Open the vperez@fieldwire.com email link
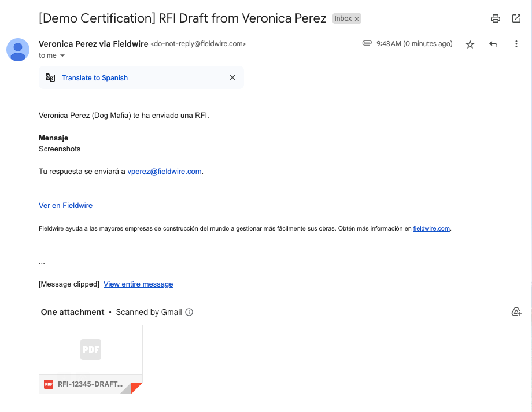The image size is (532, 412). [164, 171]
